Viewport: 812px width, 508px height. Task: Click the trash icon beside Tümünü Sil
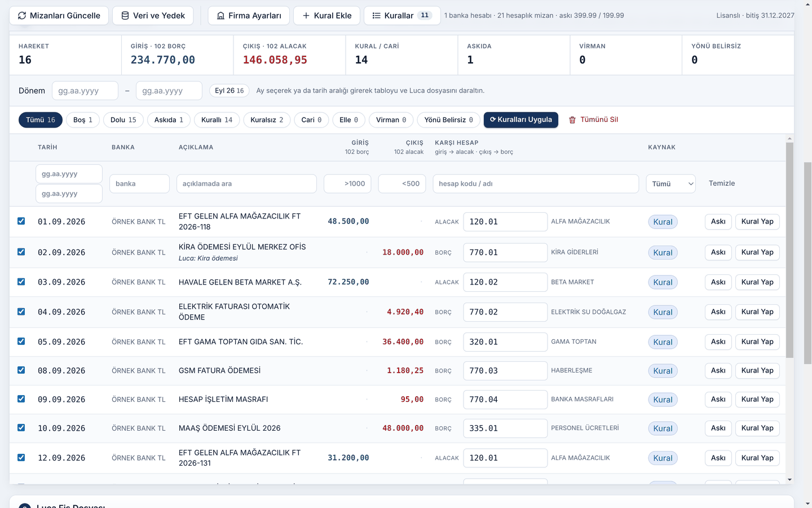572,120
